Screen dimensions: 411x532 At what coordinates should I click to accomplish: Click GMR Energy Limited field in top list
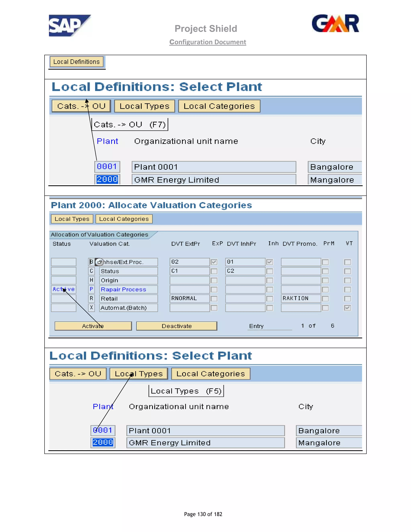(x=214, y=179)
